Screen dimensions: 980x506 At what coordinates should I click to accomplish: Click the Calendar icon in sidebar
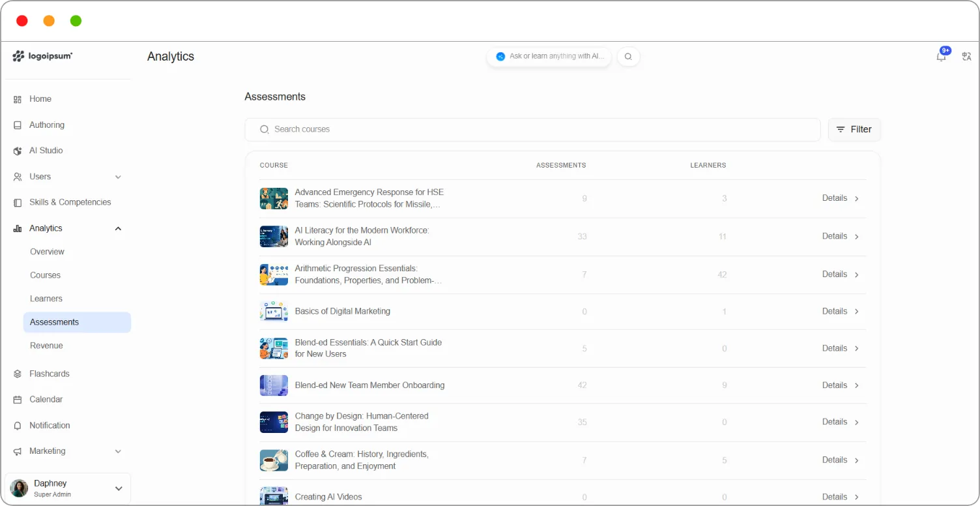18,399
